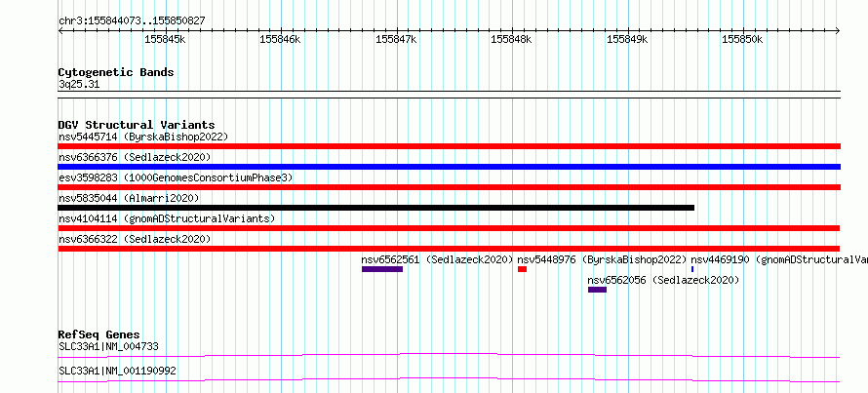
Task: Select the purple nsv6562056 variant bar
Action: pos(597,290)
